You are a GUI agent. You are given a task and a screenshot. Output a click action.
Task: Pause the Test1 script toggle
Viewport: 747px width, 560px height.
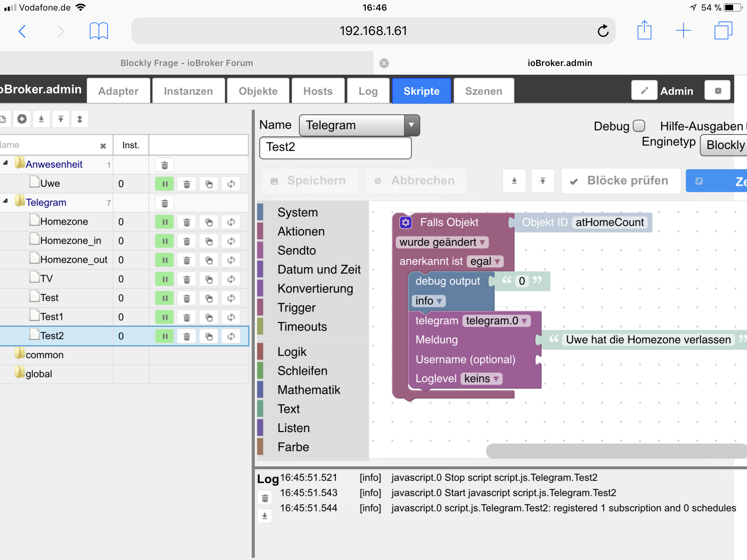pyautogui.click(x=165, y=318)
